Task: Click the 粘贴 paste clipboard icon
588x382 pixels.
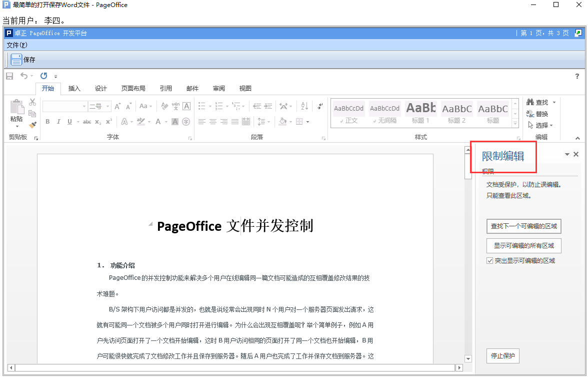Action: [x=16, y=107]
